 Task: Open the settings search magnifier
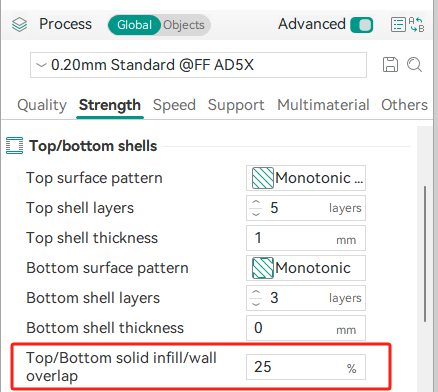coord(414,65)
